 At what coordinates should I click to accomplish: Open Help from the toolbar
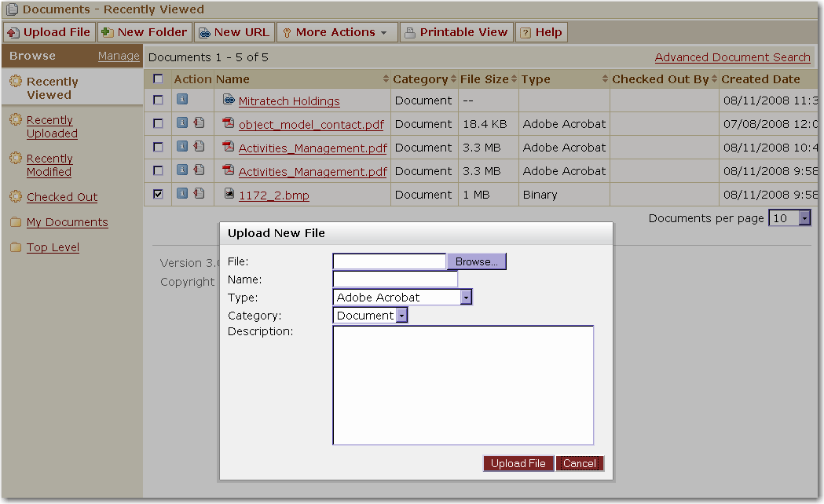pyautogui.click(x=541, y=32)
